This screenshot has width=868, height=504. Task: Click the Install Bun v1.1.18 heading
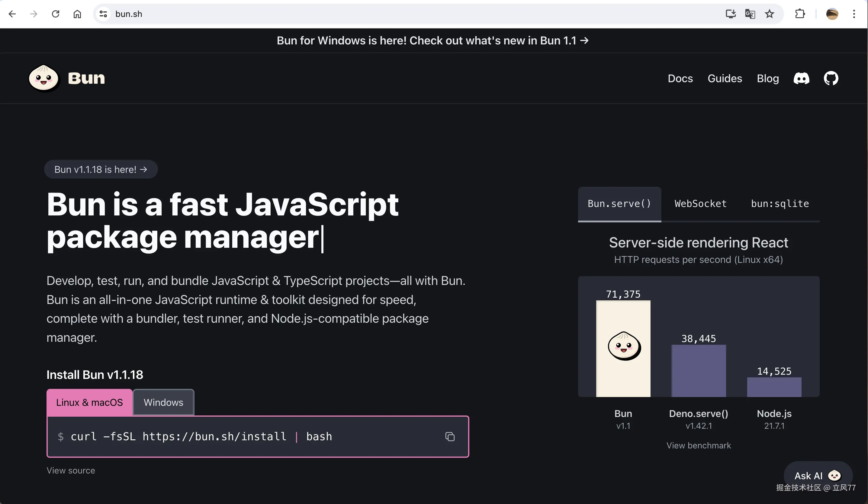[95, 375]
